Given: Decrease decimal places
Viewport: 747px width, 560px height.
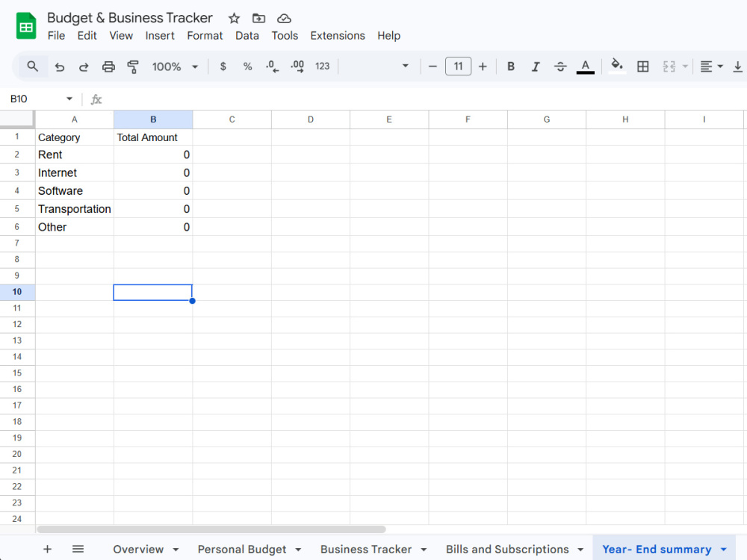Looking at the screenshot, I should (272, 66).
